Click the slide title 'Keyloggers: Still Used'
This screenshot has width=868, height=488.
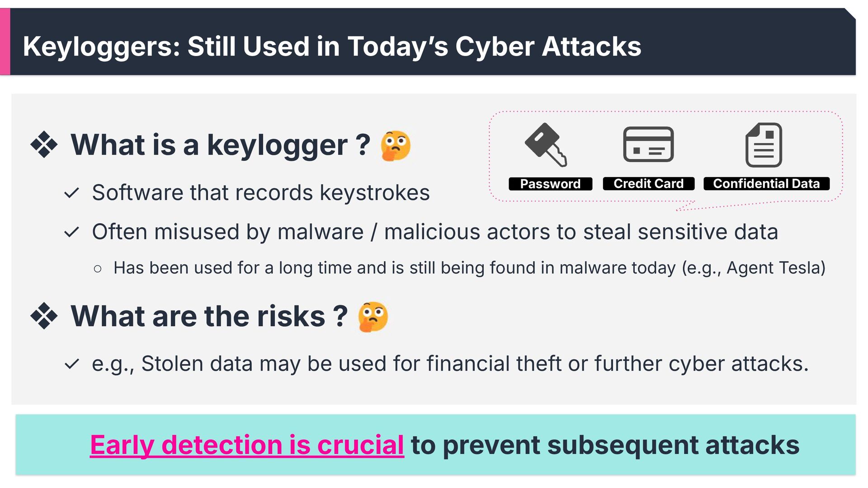pos(332,46)
